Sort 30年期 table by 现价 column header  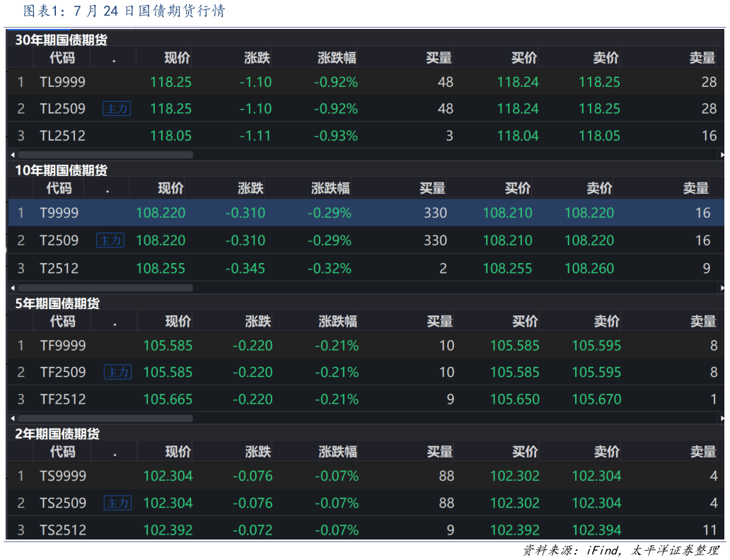pyautogui.click(x=177, y=58)
